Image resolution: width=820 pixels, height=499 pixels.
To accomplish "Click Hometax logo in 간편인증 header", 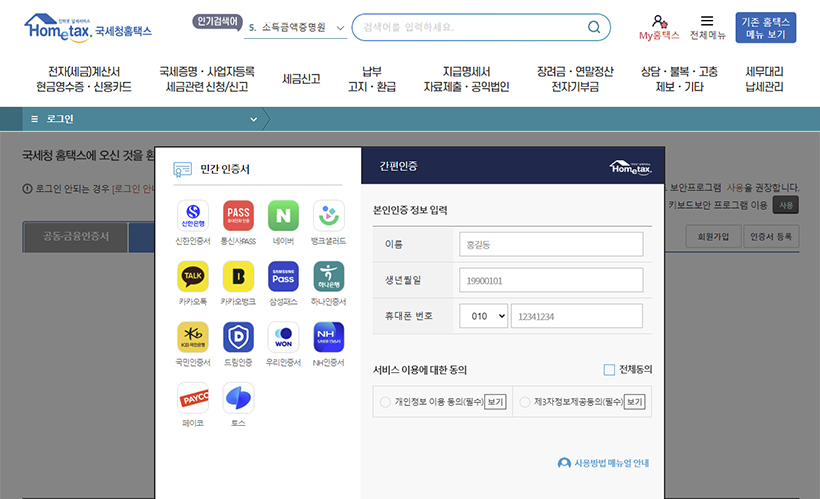I will (631, 167).
